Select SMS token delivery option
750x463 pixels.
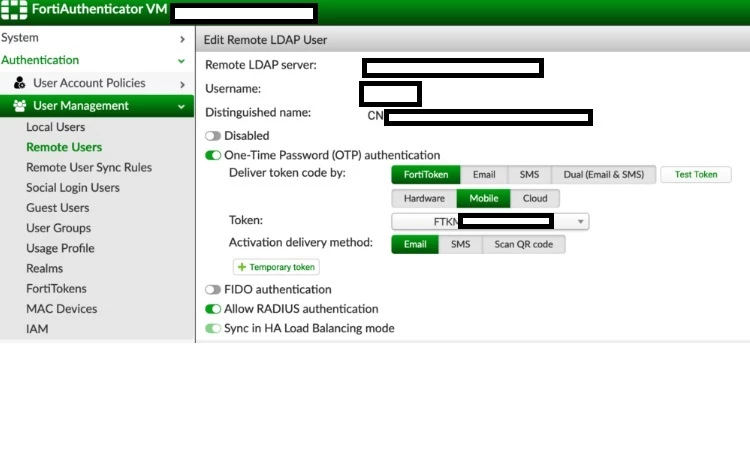click(529, 175)
